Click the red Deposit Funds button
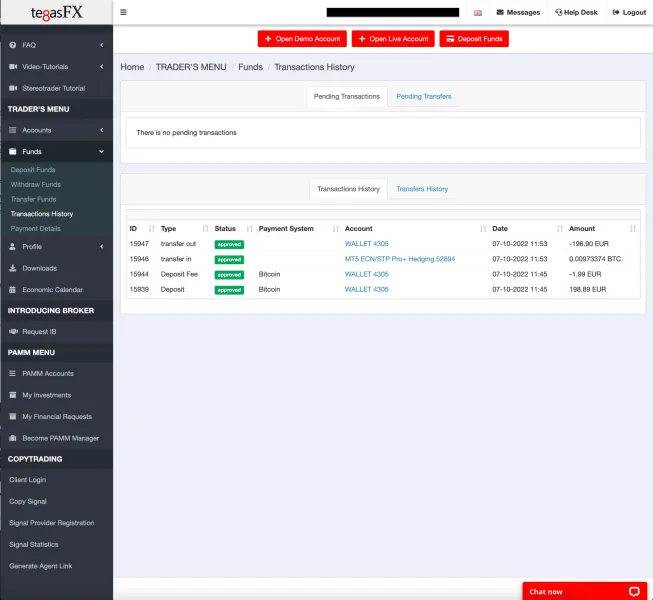The height and width of the screenshot is (600, 653). click(474, 39)
